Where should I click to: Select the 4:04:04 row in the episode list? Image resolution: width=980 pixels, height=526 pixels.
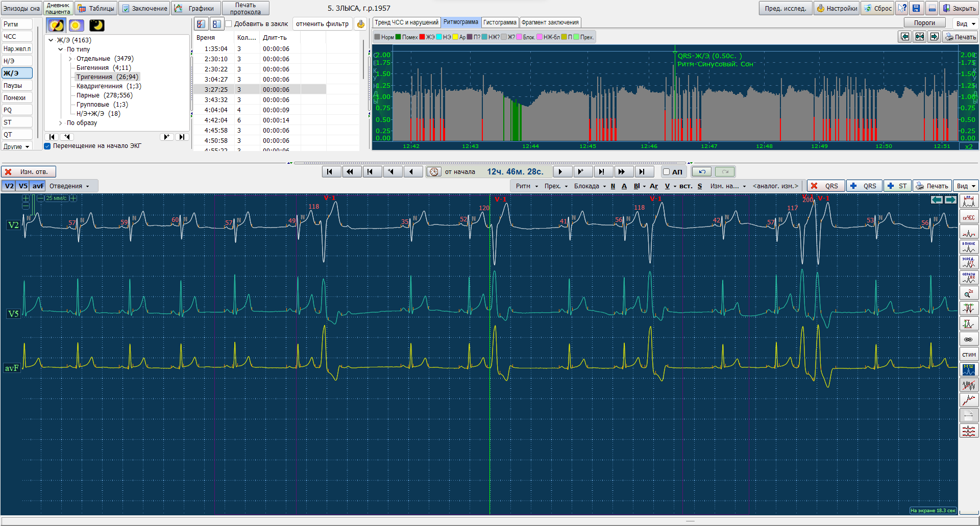pos(216,110)
